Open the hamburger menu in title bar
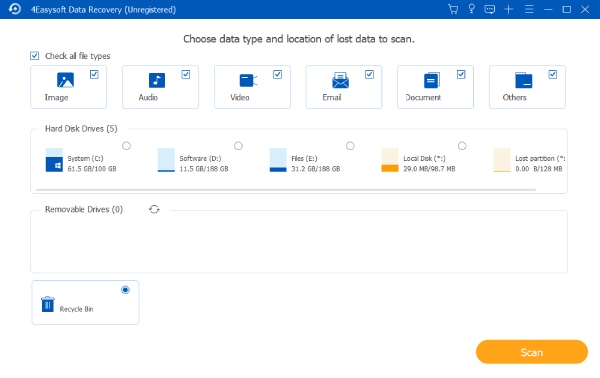Image resolution: width=600 pixels, height=378 pixels. (x=529, y=9)
